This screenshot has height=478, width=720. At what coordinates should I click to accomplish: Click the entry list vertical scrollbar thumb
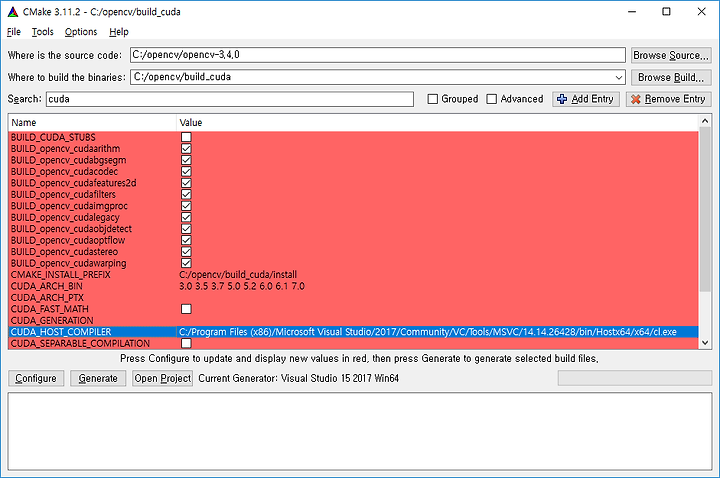click(705, 209)
